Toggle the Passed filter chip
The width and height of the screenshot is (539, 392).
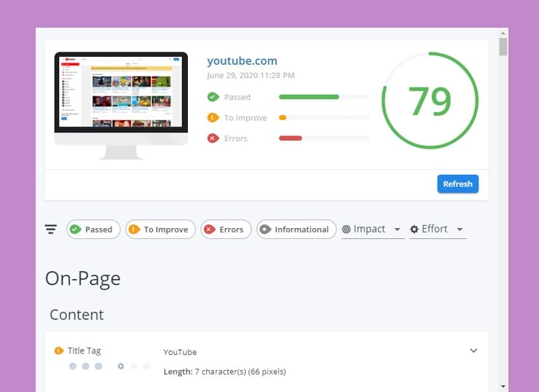click(93, 230)
